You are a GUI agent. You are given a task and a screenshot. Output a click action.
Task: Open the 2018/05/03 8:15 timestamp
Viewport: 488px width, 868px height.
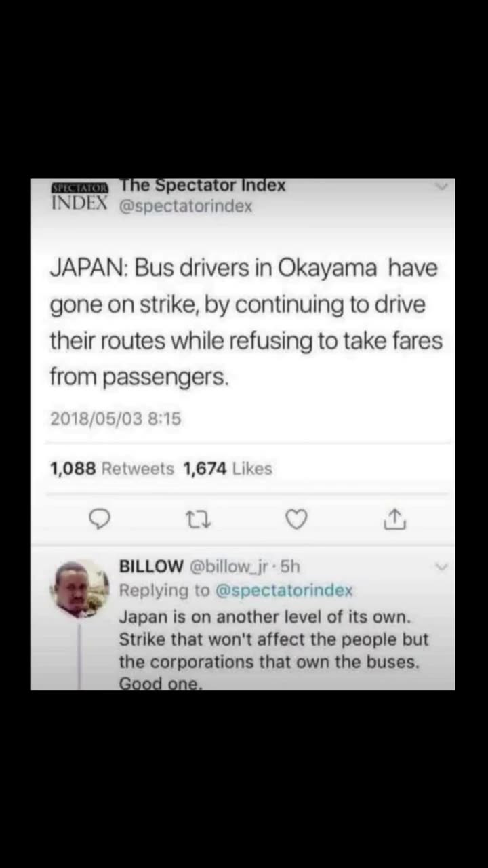115,419
